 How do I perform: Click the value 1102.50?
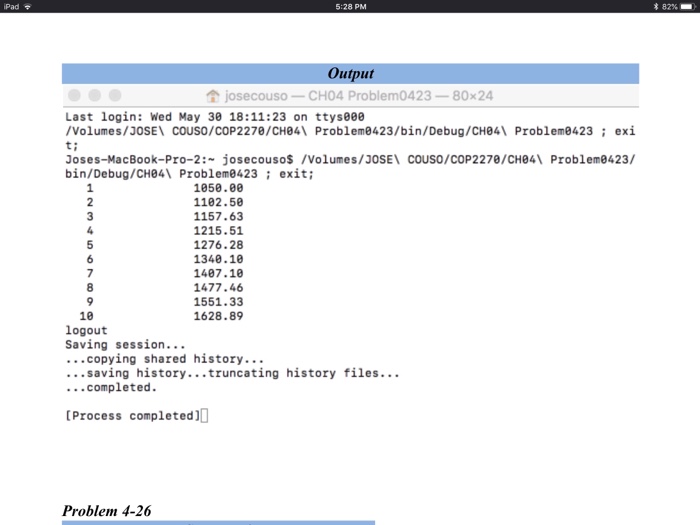pos(218,202)
